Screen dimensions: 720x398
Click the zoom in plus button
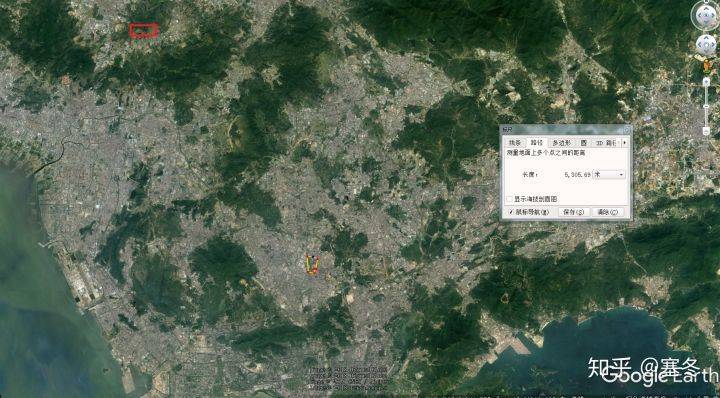pos(706,82)
